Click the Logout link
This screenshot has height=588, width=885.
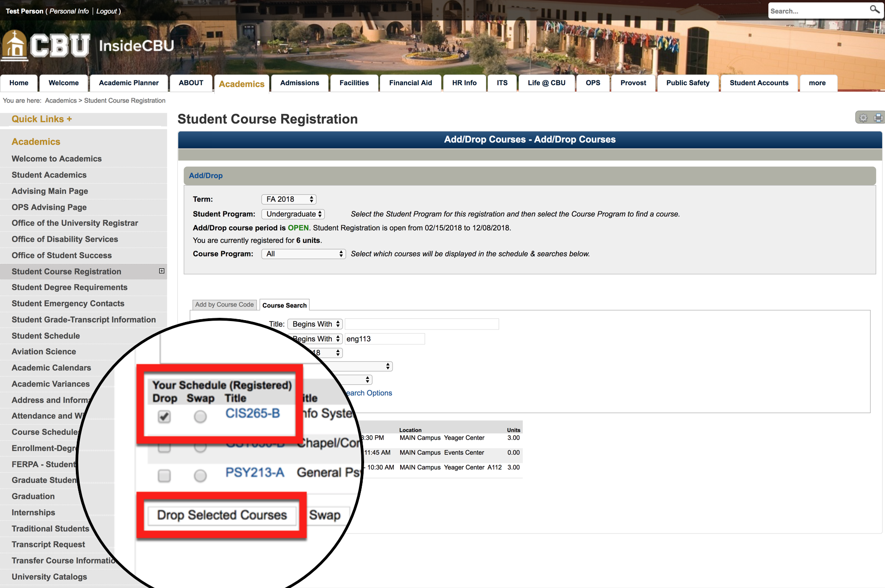coord(106,11)
